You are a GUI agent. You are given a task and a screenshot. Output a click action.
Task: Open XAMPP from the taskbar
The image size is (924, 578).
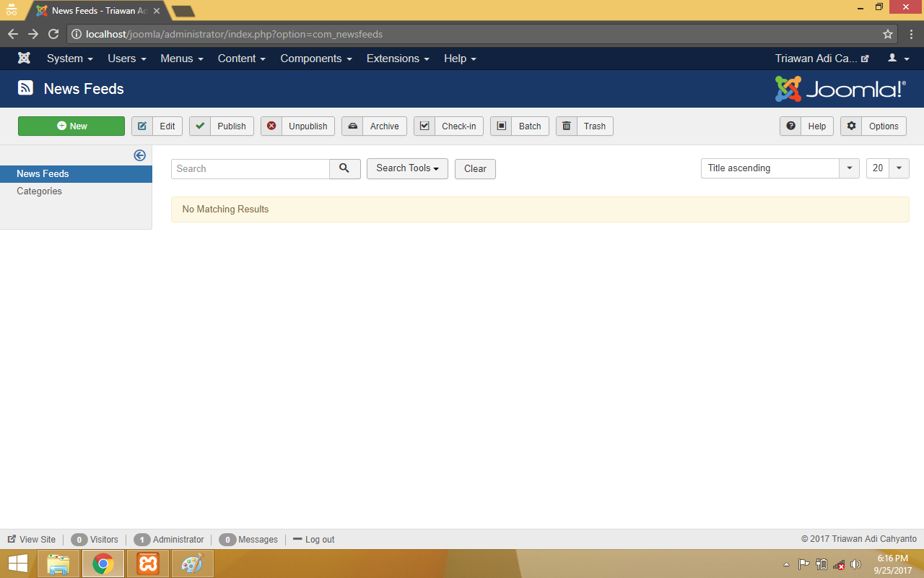[148, 564]
